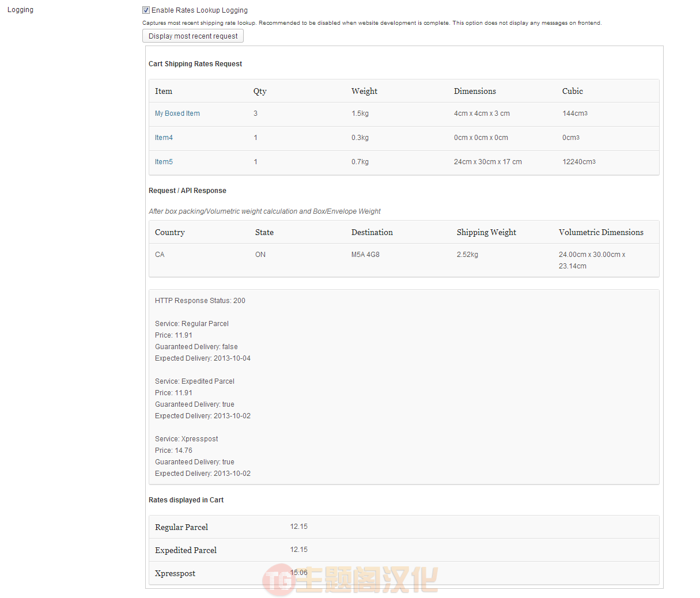
Task: Click the Qty column header
Action: coord(260,91)
